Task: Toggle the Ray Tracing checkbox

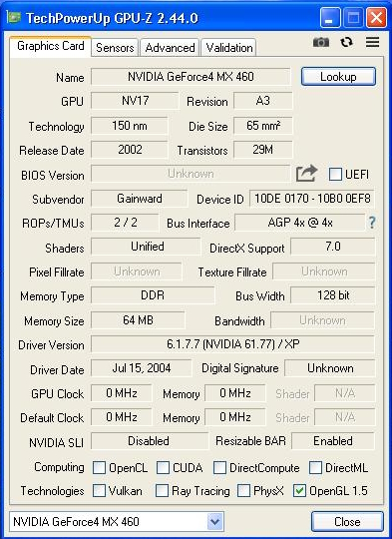Action: click(x=163, y=490)
